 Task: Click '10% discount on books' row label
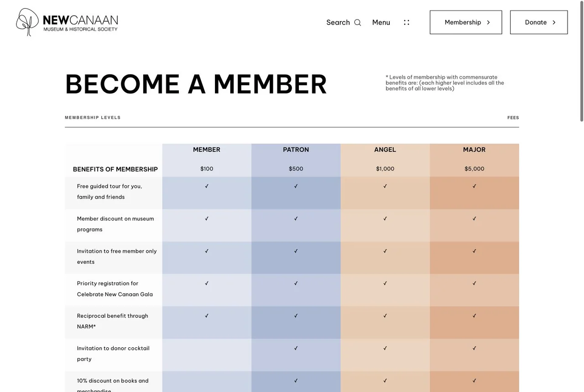tap(113, 385)
